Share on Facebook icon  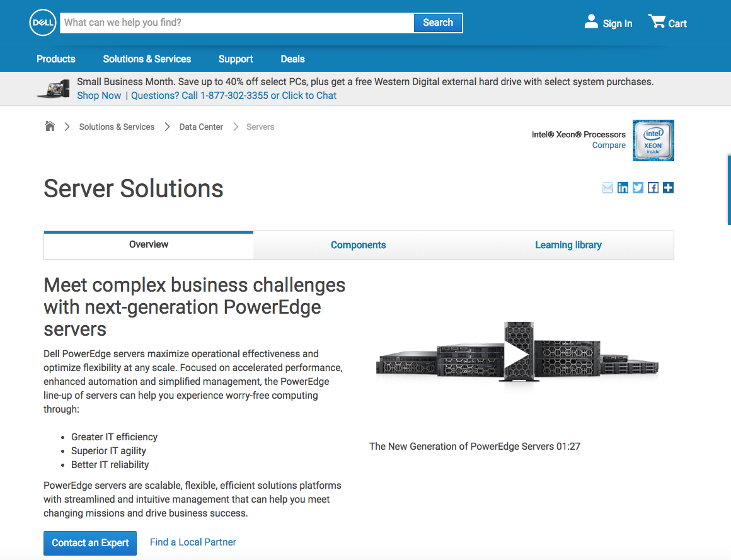[653, 188]
